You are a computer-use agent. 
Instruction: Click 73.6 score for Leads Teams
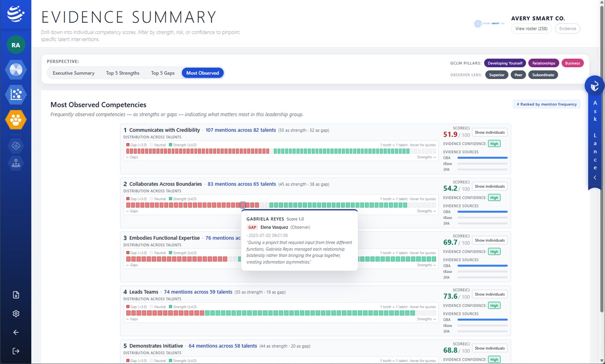point(450,296)
